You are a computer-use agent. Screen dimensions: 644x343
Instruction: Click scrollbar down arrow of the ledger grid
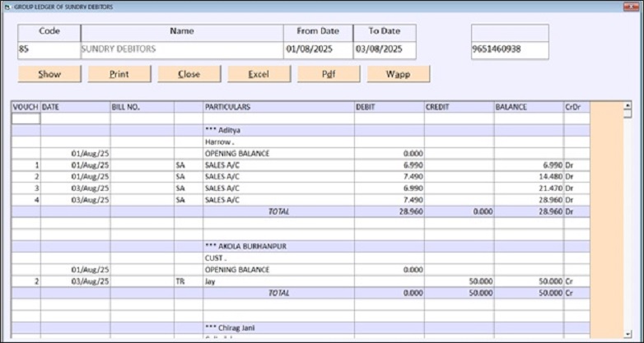628,334
